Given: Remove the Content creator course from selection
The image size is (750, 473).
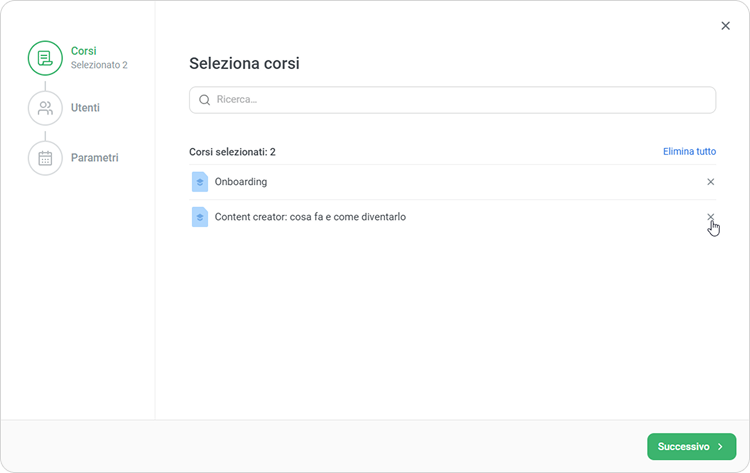Looking at the screenshot, I should click(x=711, y=217).
